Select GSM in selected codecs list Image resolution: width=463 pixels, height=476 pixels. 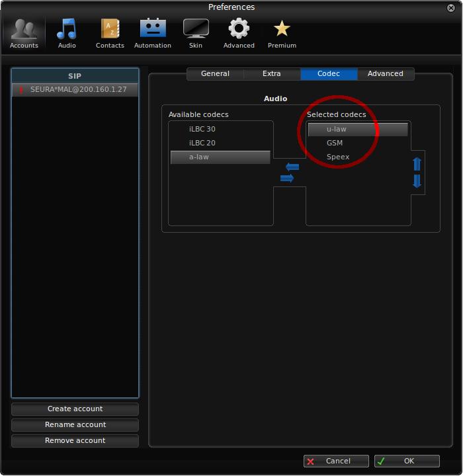pyautogui.click(x=335, y=143)
